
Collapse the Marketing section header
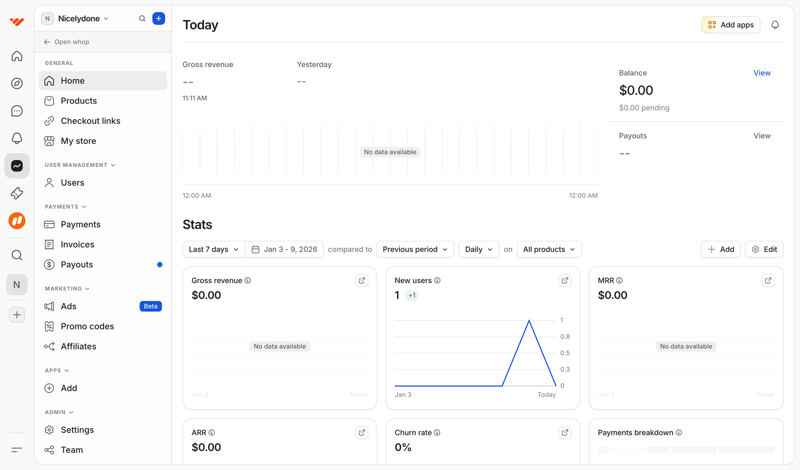[x=68, y=289]
